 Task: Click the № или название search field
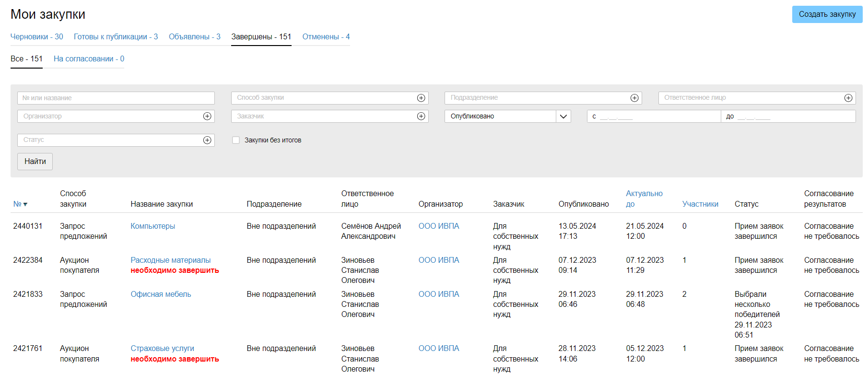116,98
